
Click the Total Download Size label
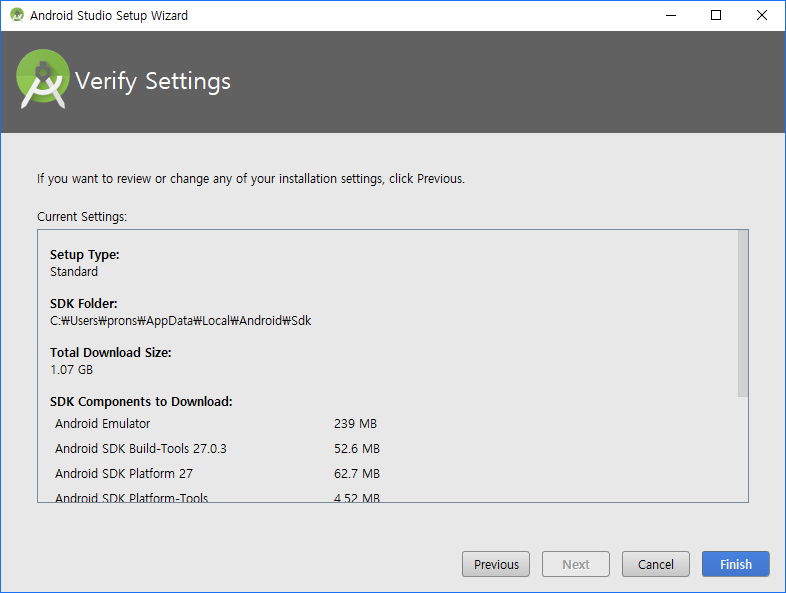coord(111,353)
